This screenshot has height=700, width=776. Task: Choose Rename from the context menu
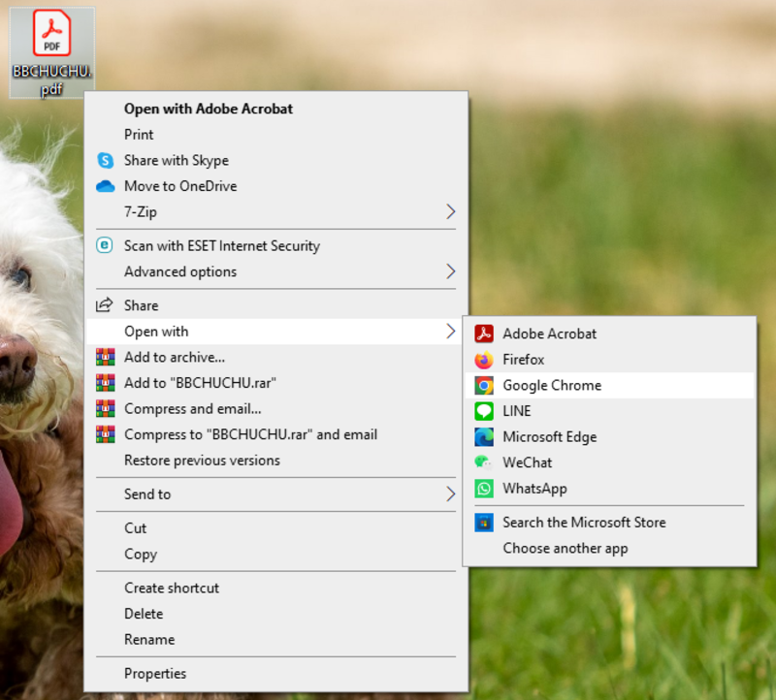[149, 640]
